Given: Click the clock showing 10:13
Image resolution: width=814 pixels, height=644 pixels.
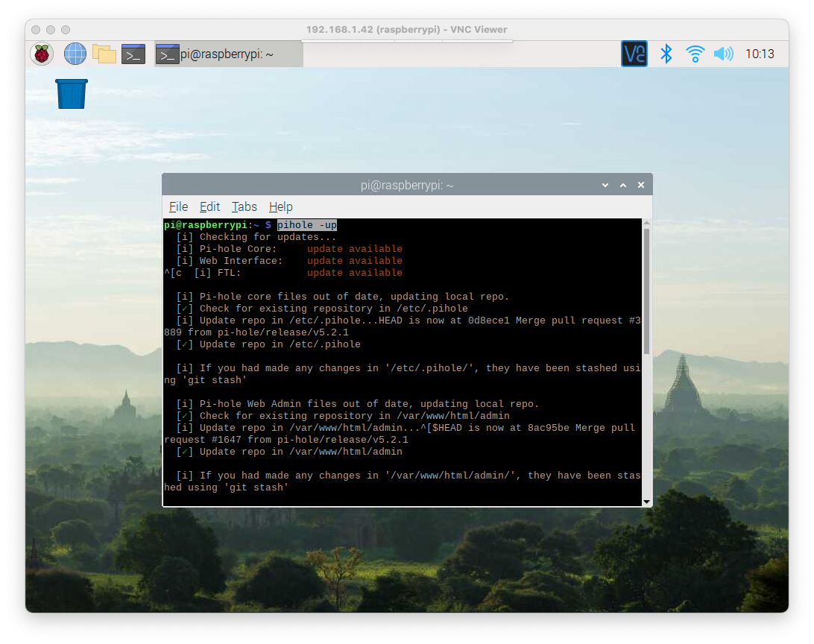Looking at the screenshot, I should [x=760, y=54].
